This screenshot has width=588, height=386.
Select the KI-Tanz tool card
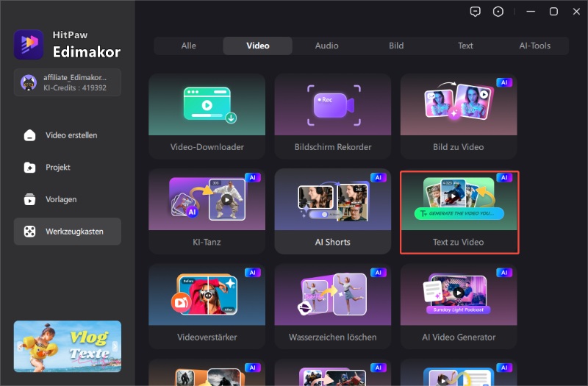tap(207, 211)
